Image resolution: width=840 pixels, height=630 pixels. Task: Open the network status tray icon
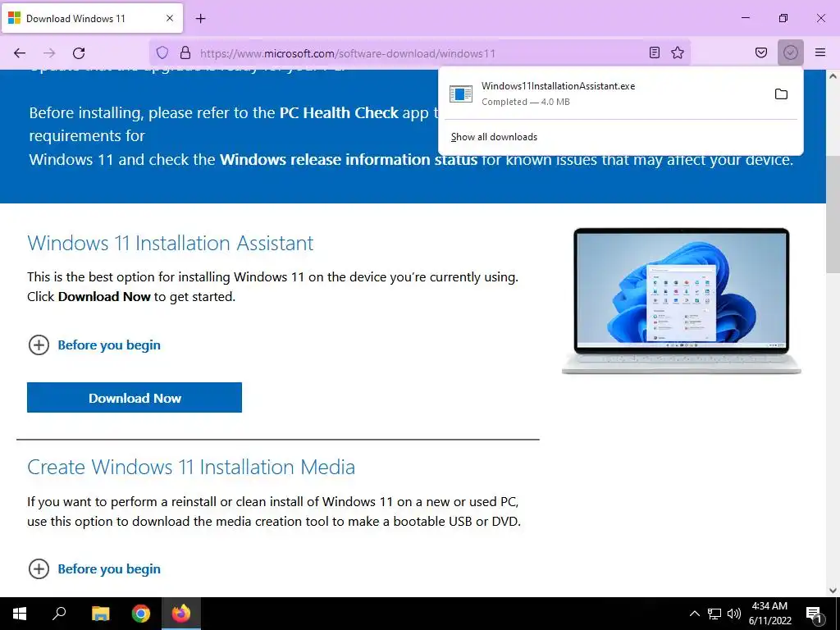point(714,614)
